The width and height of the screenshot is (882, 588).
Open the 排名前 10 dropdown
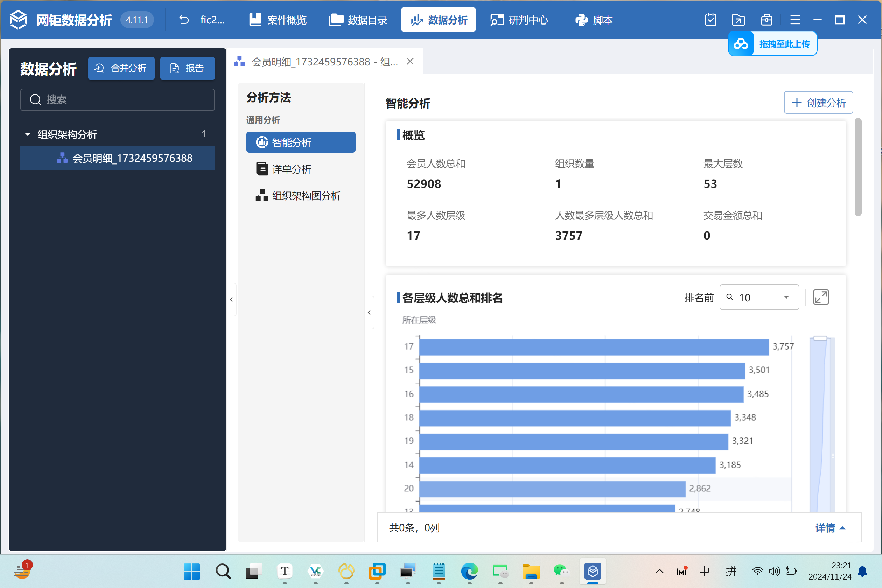[759, 297]
